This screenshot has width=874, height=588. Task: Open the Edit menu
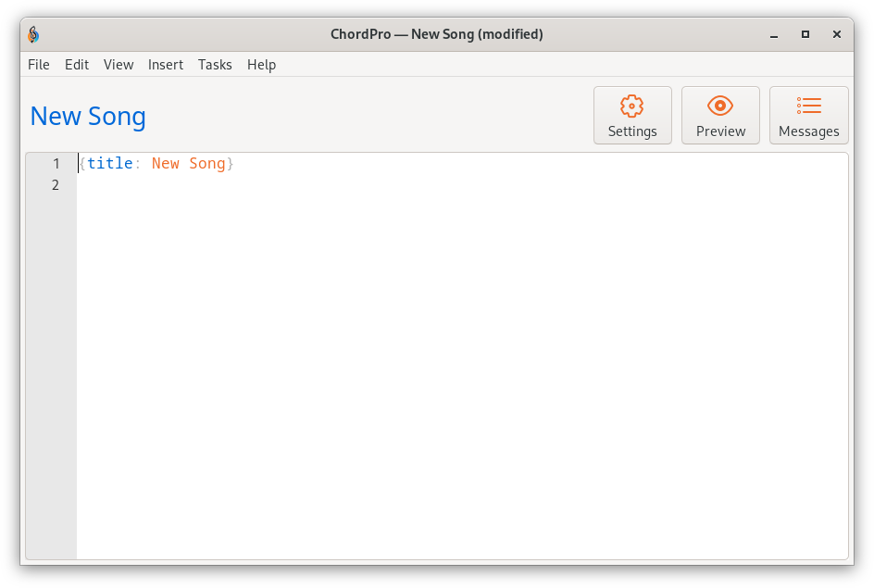[76, 65]
